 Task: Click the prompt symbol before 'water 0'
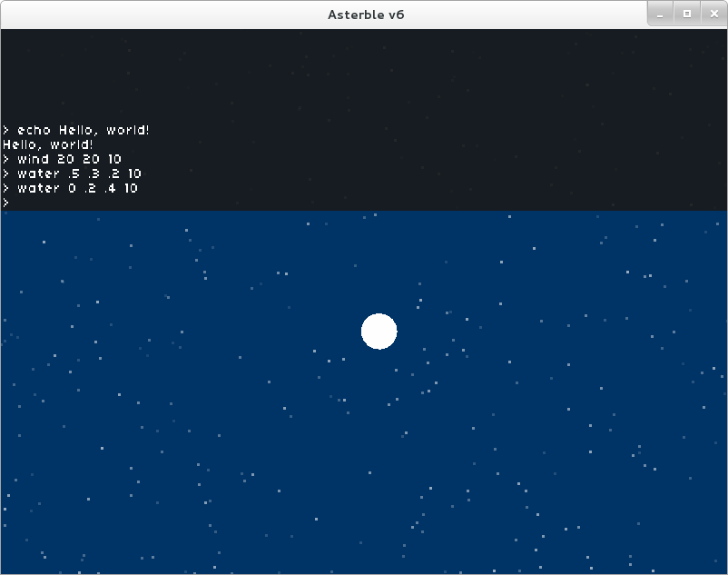(5, 188)
